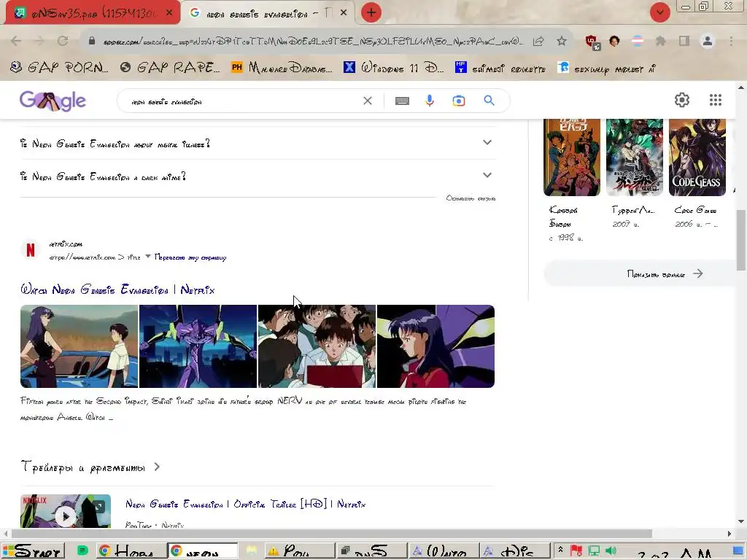Show hidden system tray icons
Viewport: 747px width, 560px height.
[x=560, y=551]
